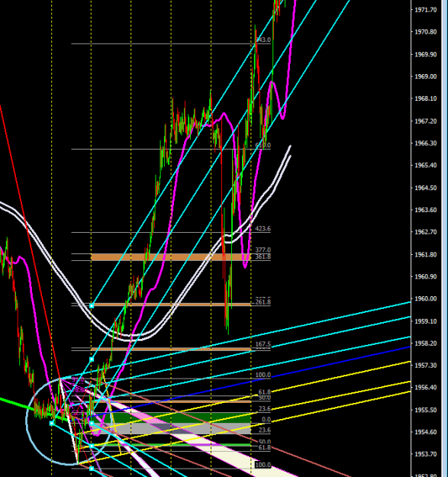Click the cyan anchor handle near 167.5 level
This screenshot has width=448, height=477.
tap(92, 359)
